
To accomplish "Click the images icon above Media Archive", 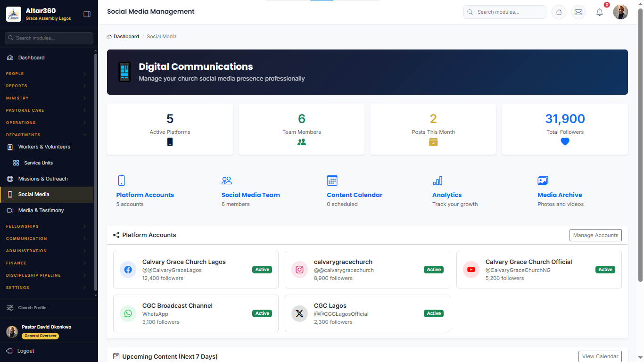I will [543, 181].
